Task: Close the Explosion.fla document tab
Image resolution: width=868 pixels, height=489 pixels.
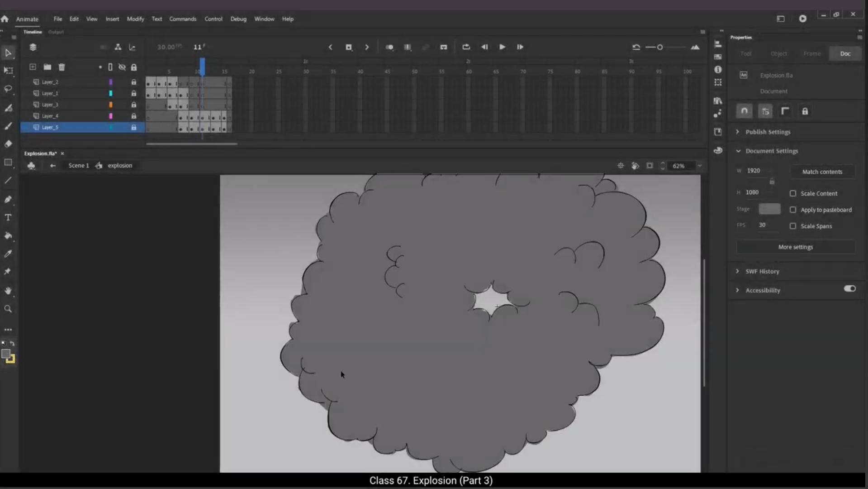Action: coord(62,153)
